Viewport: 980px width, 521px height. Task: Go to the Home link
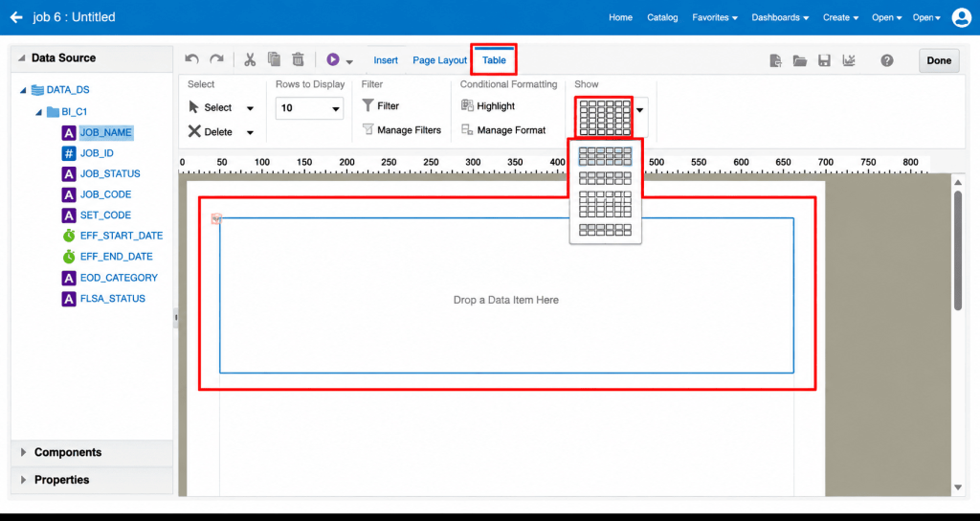coord(620,17)
